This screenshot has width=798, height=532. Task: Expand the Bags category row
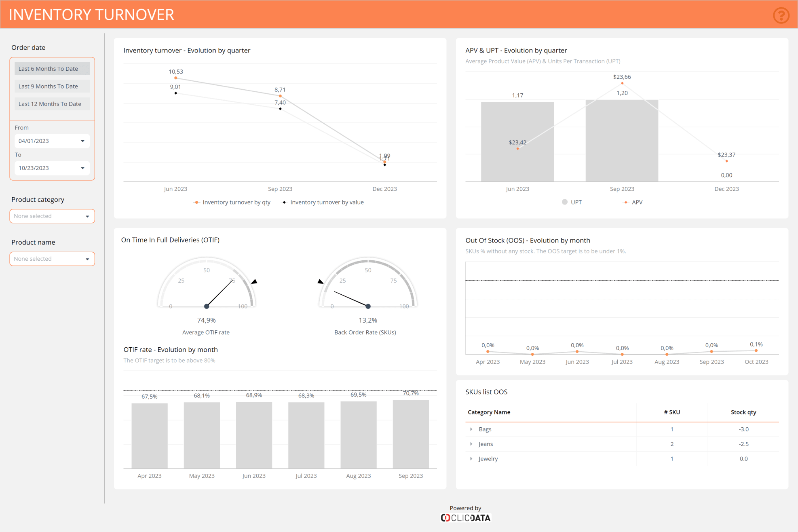(471, 429)
